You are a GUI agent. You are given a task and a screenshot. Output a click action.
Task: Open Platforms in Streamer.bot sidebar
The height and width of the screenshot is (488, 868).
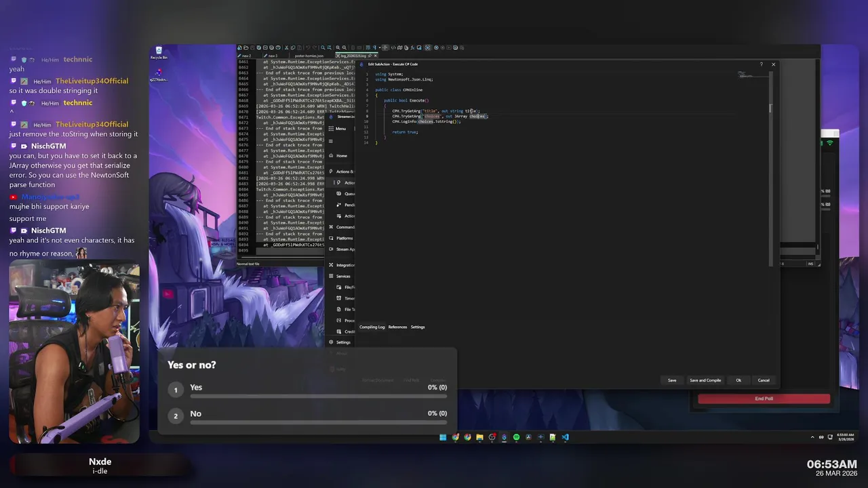(x=341, y=238)
